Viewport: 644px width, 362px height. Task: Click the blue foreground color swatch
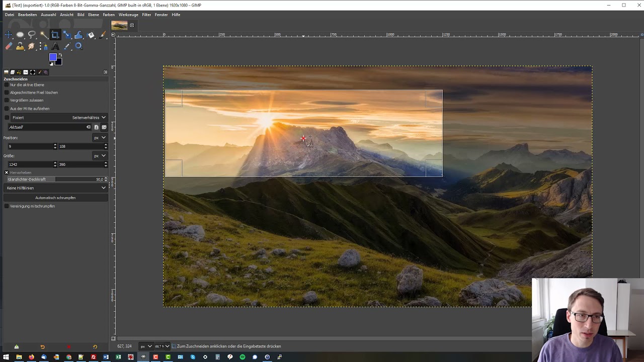point(52,57)
